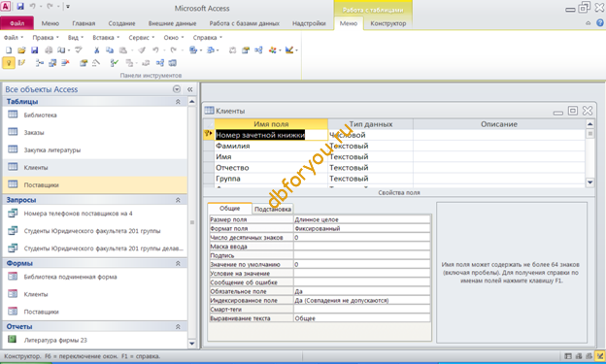
Task: Select the Общие field properties tab
Action: click(x=229, y=208)
